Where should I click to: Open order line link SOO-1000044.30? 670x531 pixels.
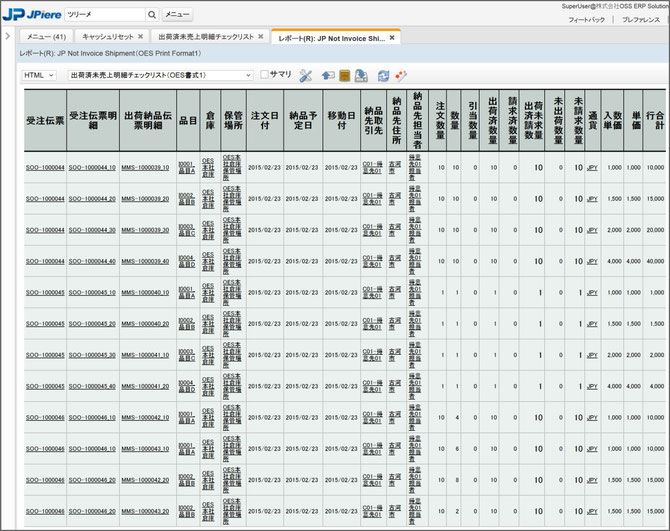click(92, 230)
